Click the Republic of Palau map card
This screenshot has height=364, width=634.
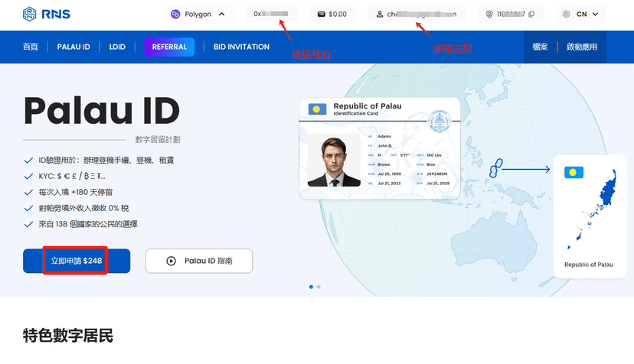point(590,216)
